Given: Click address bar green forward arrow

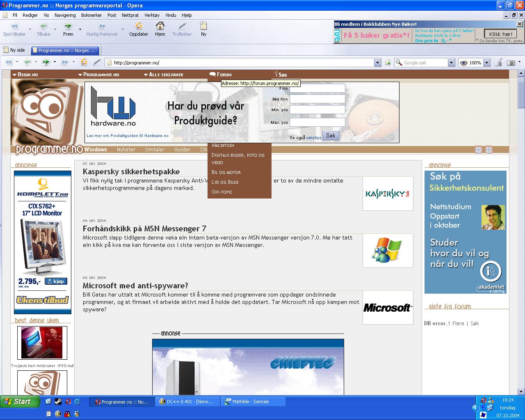Looking at the screenshot, I should click(46, 62).
